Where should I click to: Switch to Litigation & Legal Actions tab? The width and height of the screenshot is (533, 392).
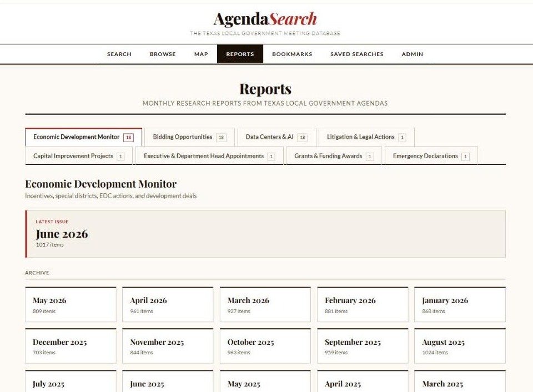(x=366, y=137)
